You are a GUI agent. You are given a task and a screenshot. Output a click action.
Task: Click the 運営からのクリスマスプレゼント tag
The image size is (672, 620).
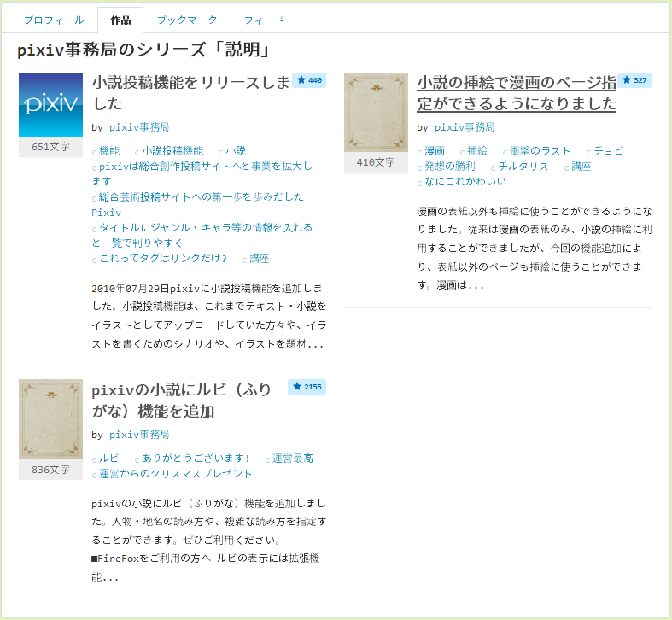175,474
